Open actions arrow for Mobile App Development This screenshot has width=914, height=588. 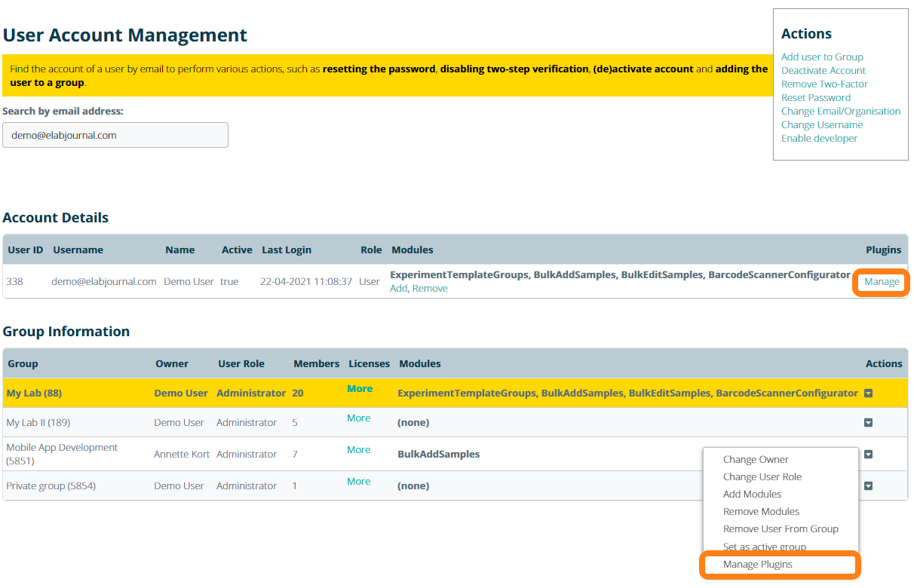868,455
